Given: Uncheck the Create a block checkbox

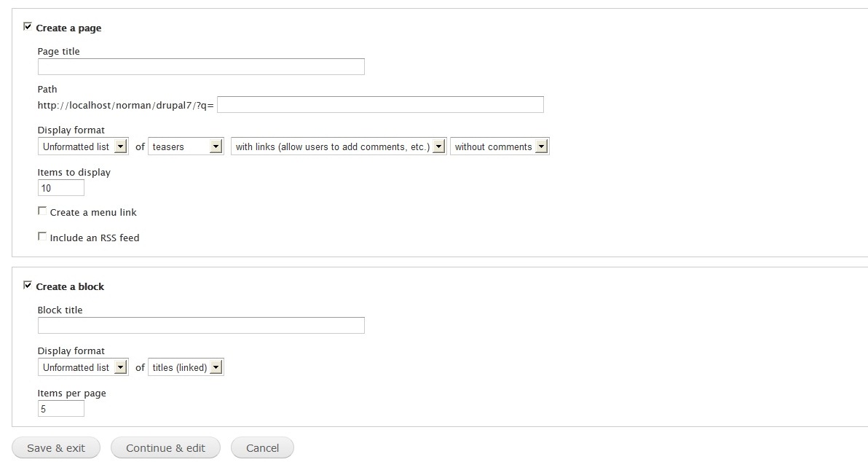Looking at the screenshot, I should (27, 285).
